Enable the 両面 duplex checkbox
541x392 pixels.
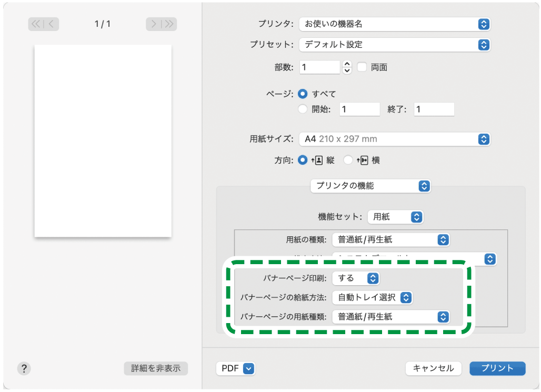[363, 67]
